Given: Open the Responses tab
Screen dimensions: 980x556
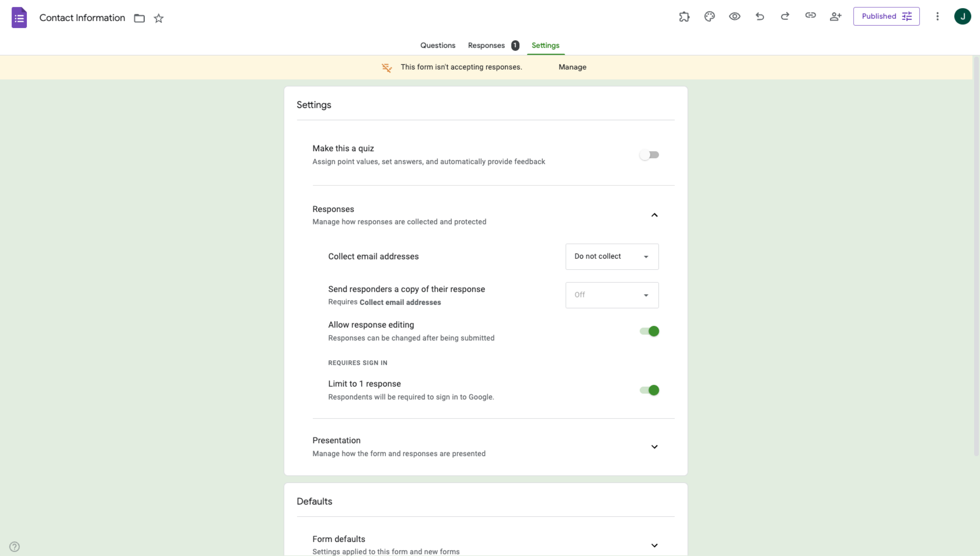Looking at the screenshot, I should click(x=486, y=45).
